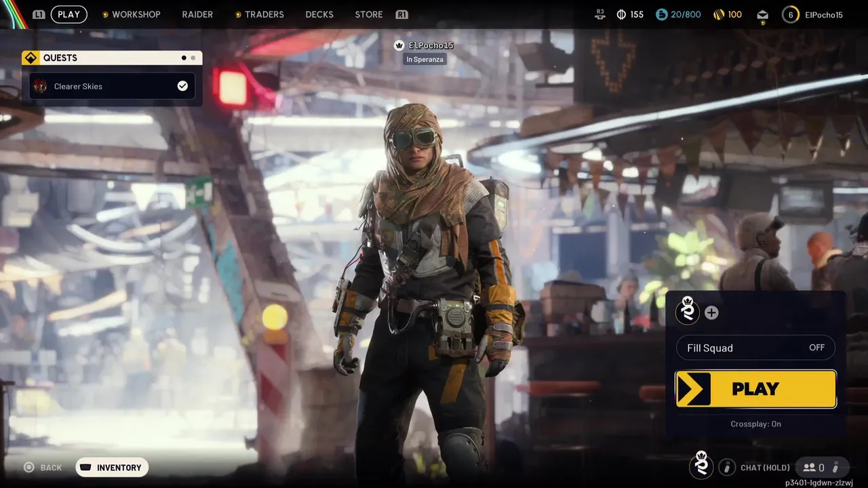The image size is (868, 488).
Task: Open the PLAY tab in top navigation
Action: click(68, 14)
